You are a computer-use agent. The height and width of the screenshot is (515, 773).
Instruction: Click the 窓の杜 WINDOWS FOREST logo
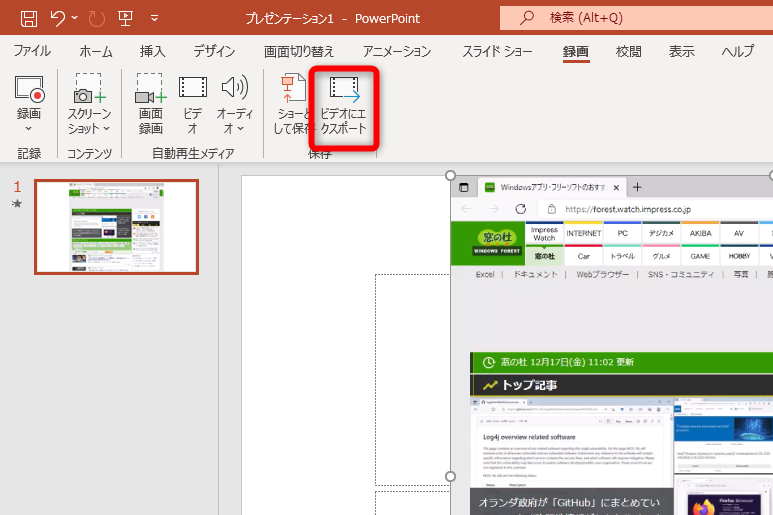pyautogui.click(x=497, y=242)
